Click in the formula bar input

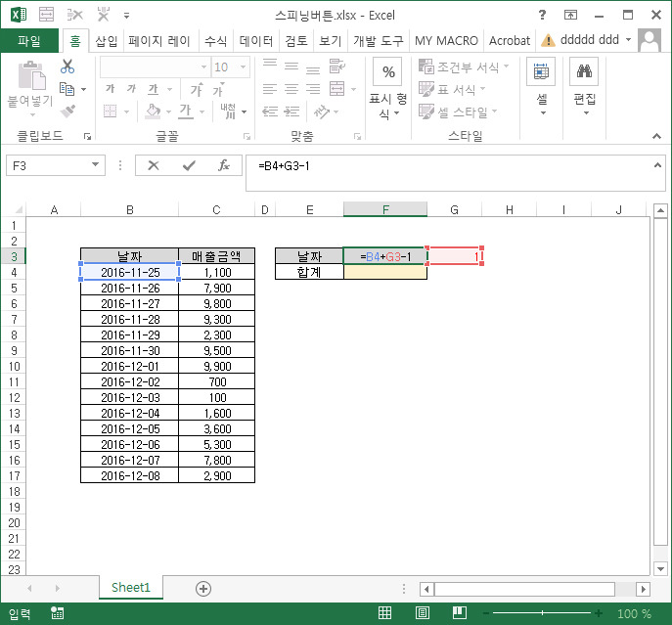point(455,173)
